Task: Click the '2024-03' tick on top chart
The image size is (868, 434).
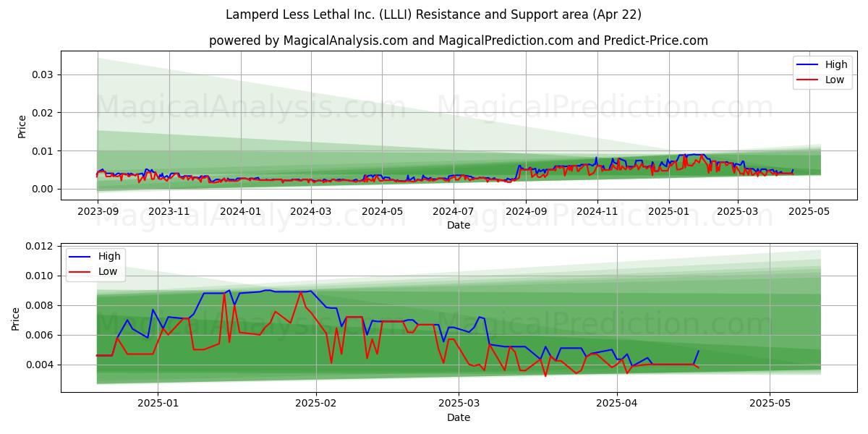Action: [x=311, y=210]
